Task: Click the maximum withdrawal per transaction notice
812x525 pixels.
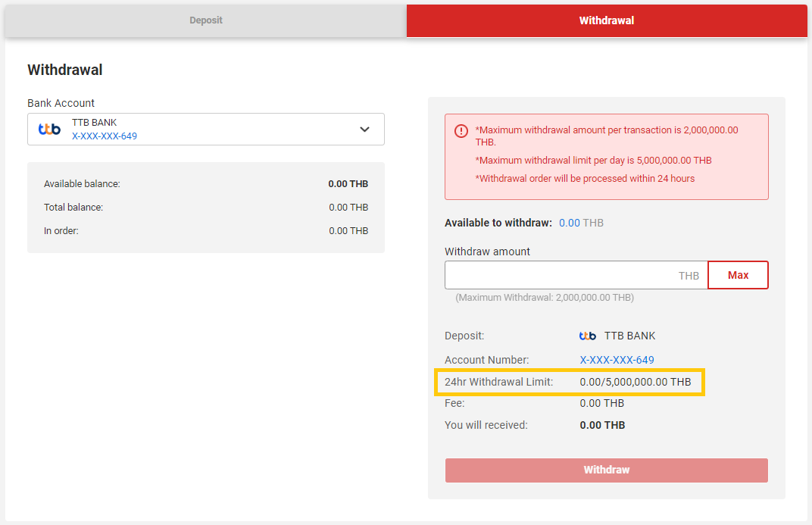Action: (607, 136)
